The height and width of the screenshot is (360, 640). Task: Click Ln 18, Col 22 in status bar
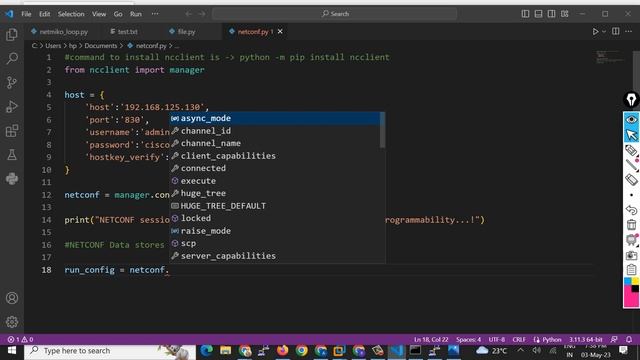click(x=431, y=339)
